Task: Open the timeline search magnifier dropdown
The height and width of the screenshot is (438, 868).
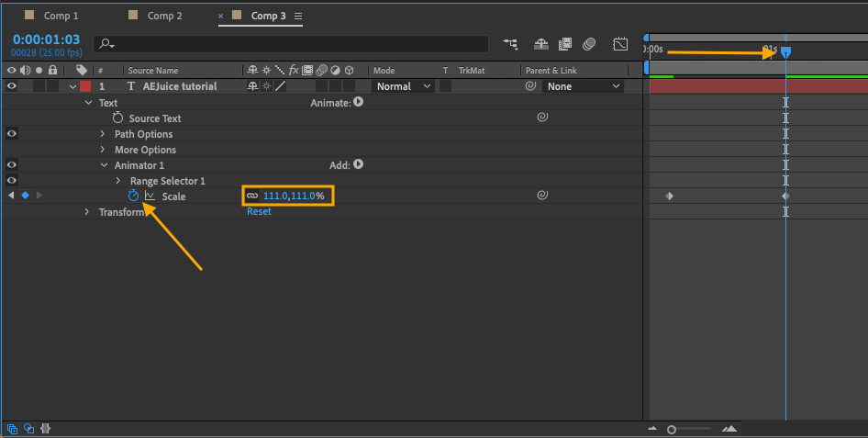Action: coord(106,44)
